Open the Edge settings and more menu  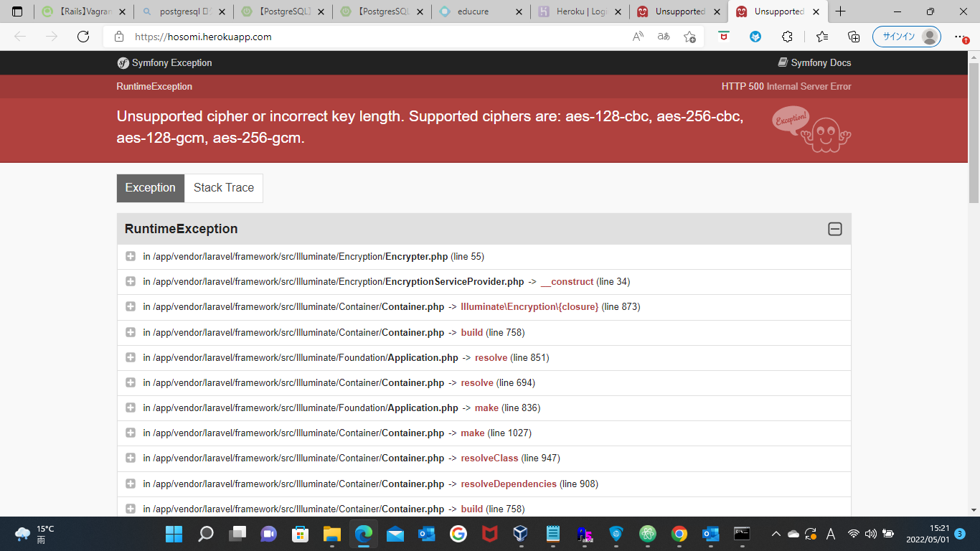click(x=961, y=37)
